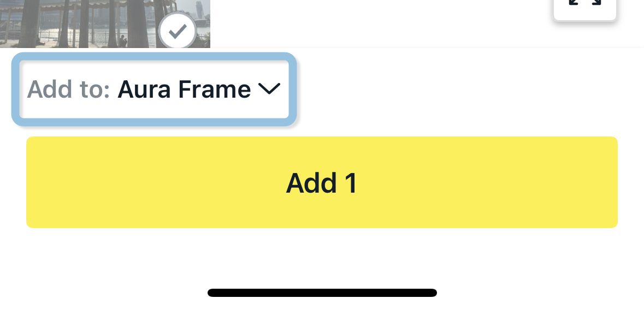The height and width of the screenshot is (310, 644).
Task: Deselect the checkmark on the photo
Action: tap(177, 32)
